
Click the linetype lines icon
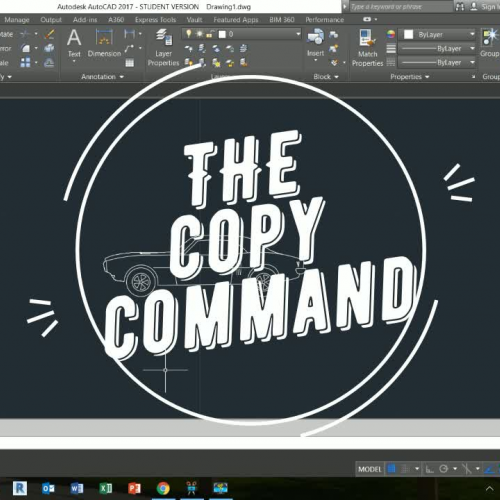391,62
